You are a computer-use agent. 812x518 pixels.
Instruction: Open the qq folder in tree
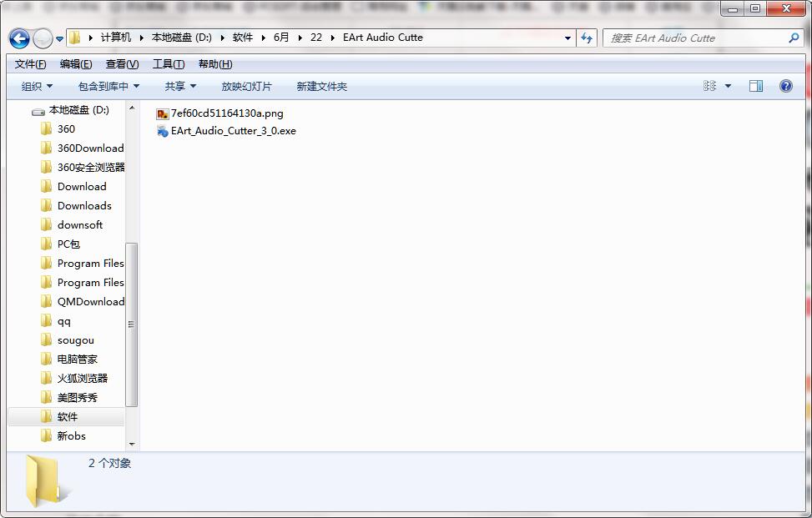(x=63, y=321)
